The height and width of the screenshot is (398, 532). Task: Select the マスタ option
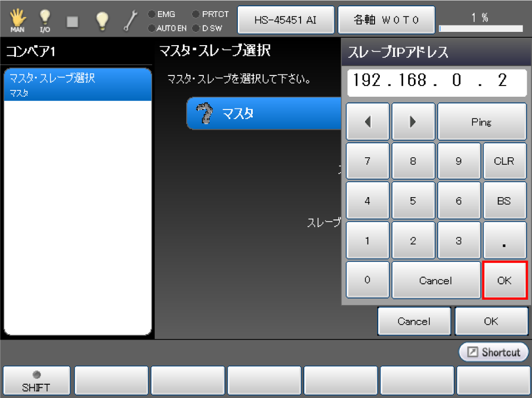pyautogui.click(x=264, y=113)
